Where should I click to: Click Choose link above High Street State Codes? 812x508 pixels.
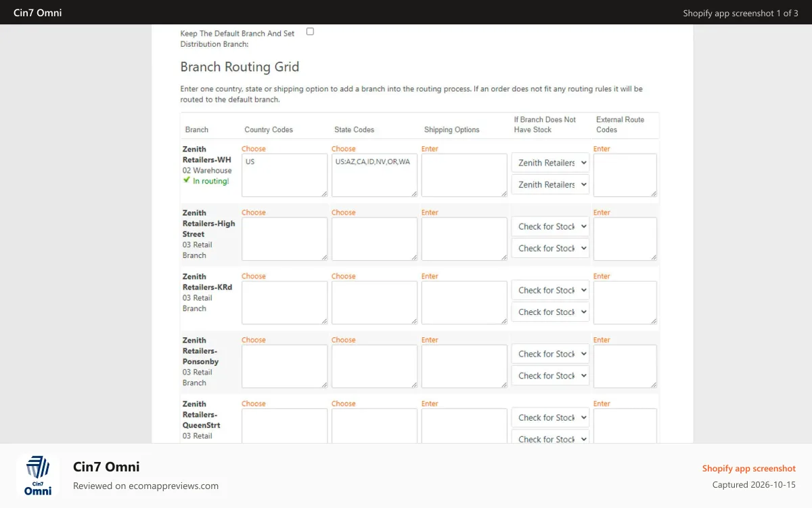pyautogui.click(x=344, y=213)
